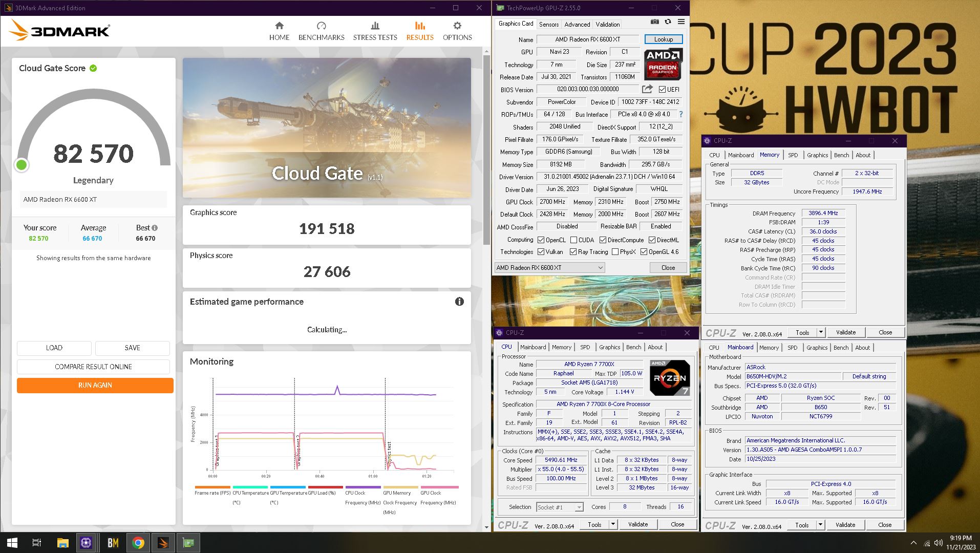Open the GPU selection dropdown in GPU-Z
Viewport: 980px width, 553px height.
pyautogui.click(x=549, y=268)
